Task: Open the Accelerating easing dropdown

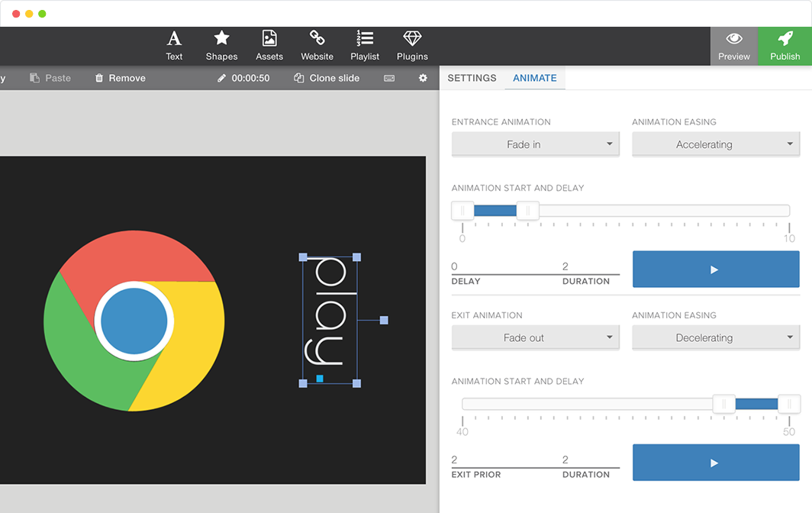Action: point(716,144)
